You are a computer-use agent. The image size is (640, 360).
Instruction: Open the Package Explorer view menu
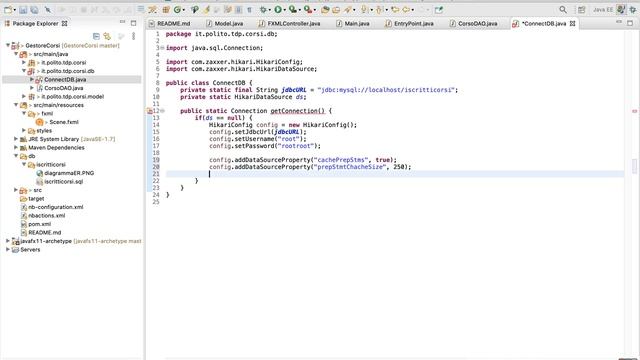[x=133, y=36]
